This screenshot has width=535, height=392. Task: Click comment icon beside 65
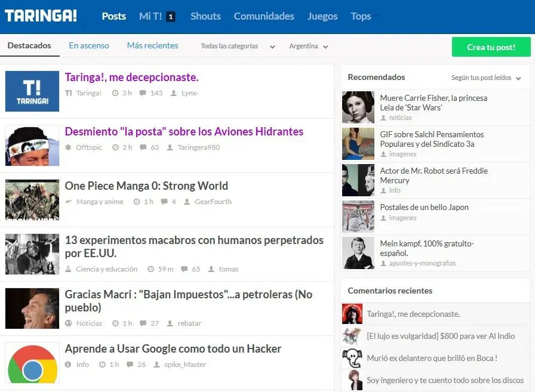[x=185, y=269]
